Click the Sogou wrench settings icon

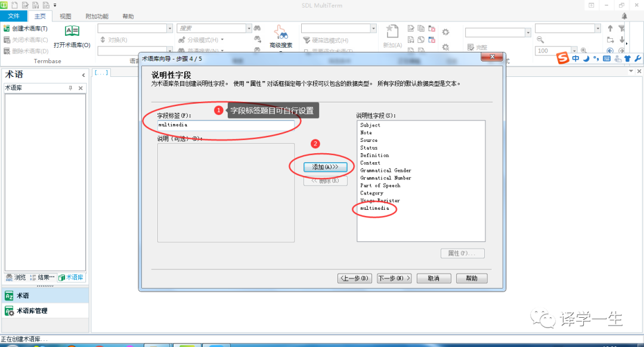[x=637, y=58]
